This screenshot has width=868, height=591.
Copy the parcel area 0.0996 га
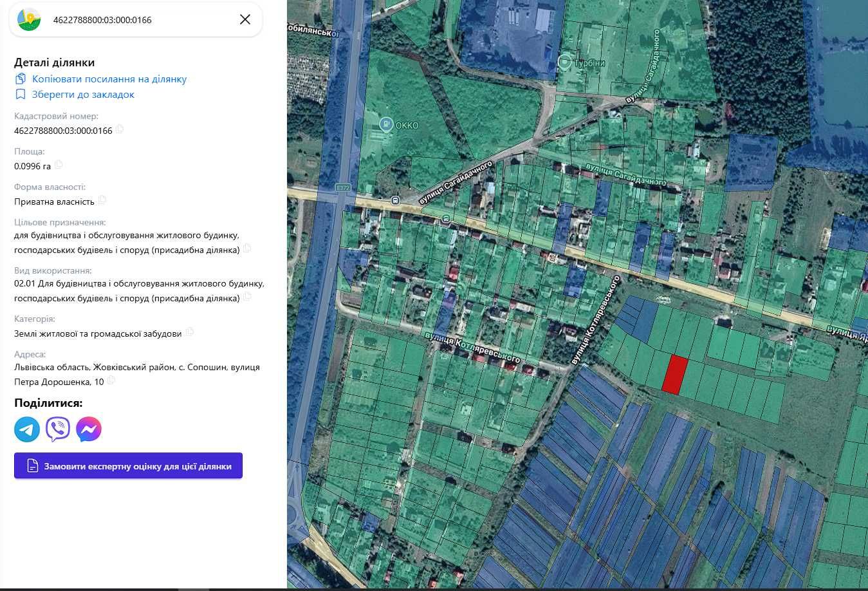(59, 165)
